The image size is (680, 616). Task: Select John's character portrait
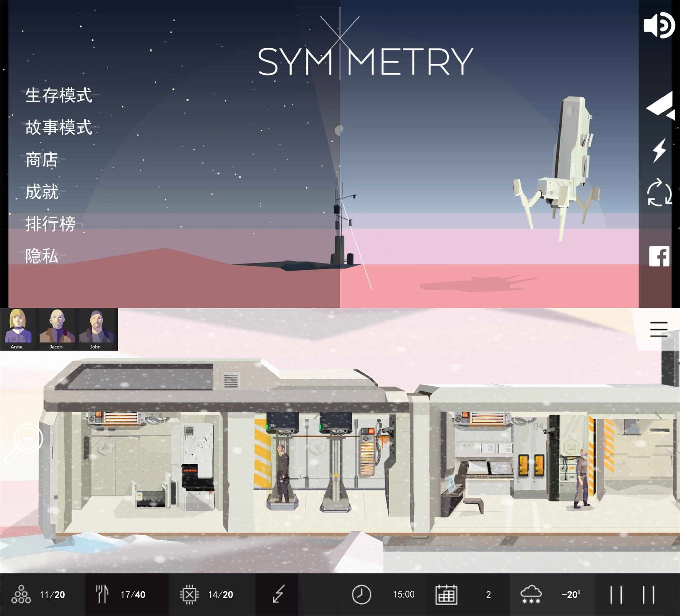click(x=97, y=329)
